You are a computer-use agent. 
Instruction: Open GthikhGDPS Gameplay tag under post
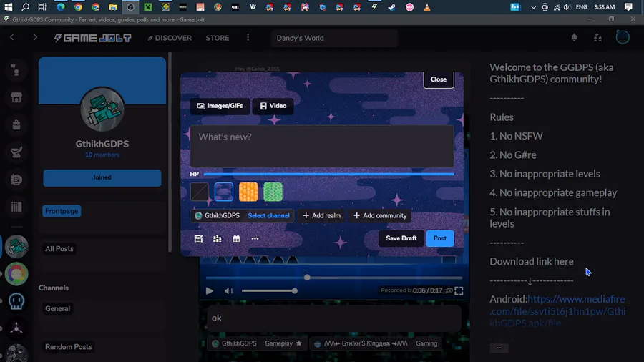258,343
